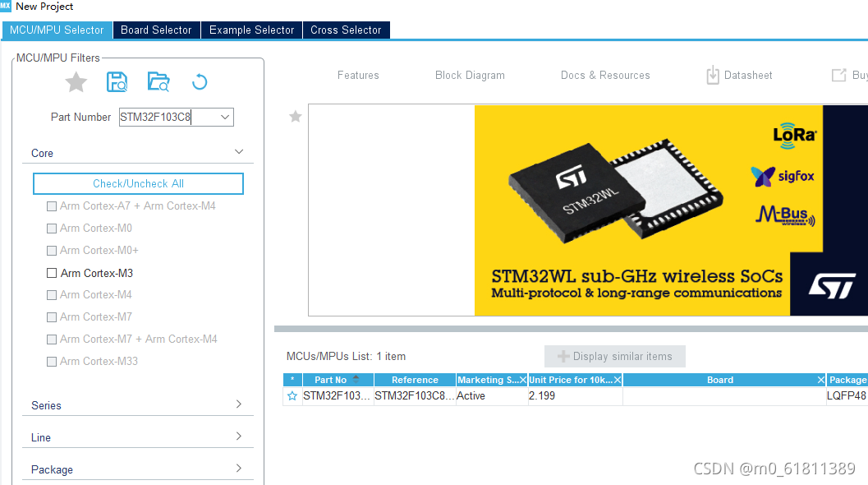Click the Datasheet button label
868x485 pixels.
pyautogui.click(x=748, y=75)
